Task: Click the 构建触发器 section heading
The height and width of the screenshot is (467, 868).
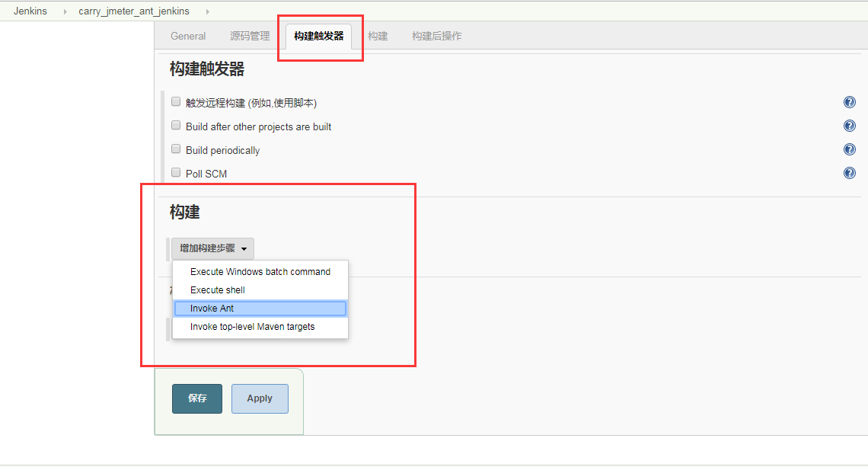Action: 207,69
